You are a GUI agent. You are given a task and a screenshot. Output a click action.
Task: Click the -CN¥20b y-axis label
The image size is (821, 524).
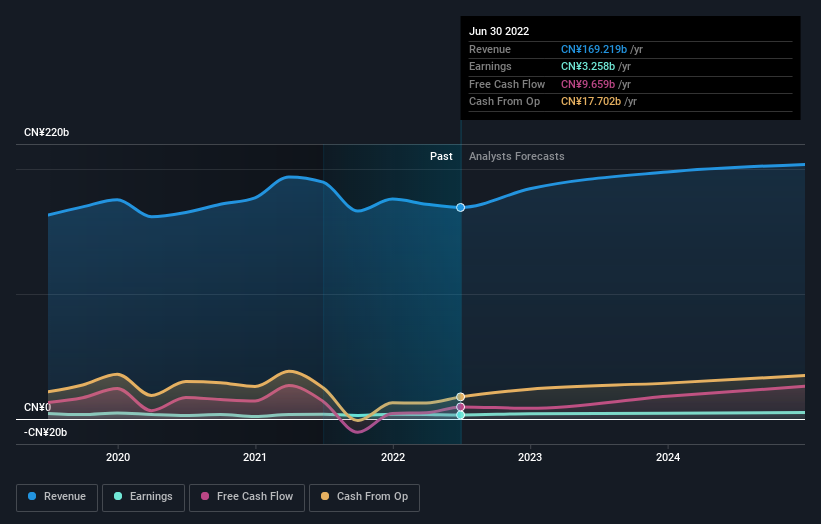pyautogui.click(x=46, y=432)
